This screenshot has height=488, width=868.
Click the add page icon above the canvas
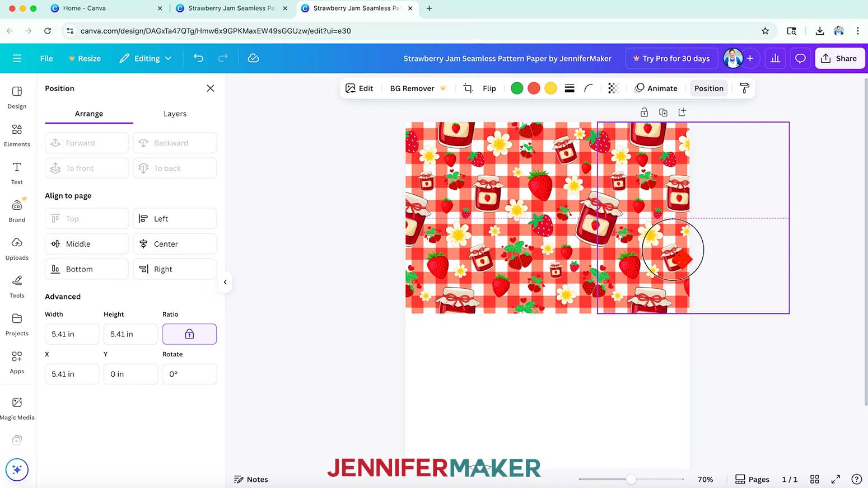coord(682,112)
